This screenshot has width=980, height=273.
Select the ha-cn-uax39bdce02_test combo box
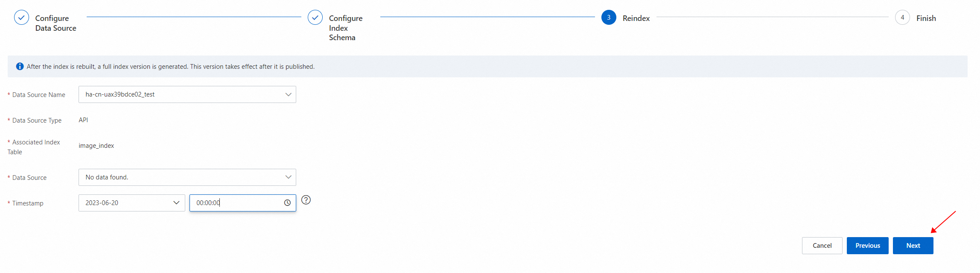click(187, 94)
